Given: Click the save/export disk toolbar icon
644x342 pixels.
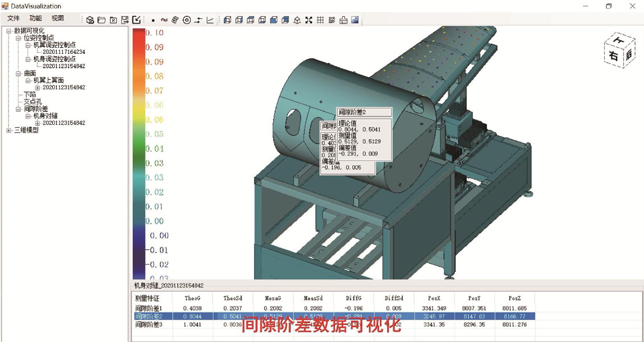Looking at the screenshot, I should 125,20.
